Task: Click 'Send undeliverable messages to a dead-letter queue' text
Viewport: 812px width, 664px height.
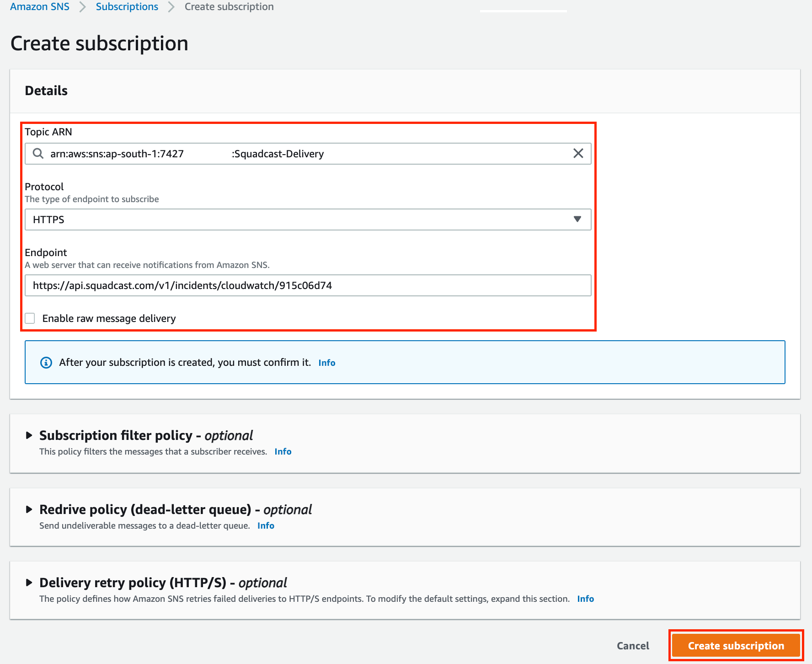Action: pyautogui.click(x=144, y=526)
